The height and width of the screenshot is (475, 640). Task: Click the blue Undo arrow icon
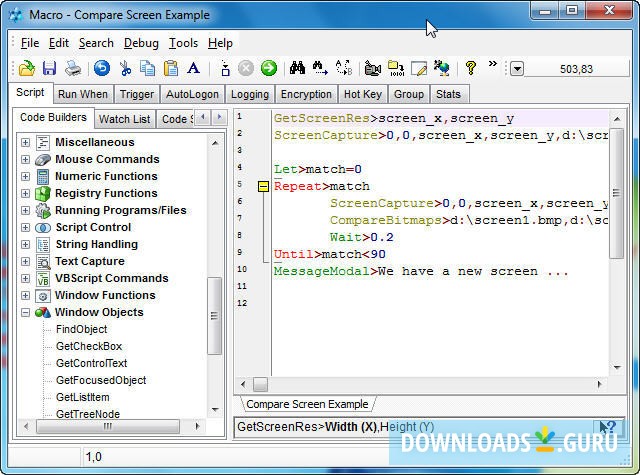coord(102,68)
